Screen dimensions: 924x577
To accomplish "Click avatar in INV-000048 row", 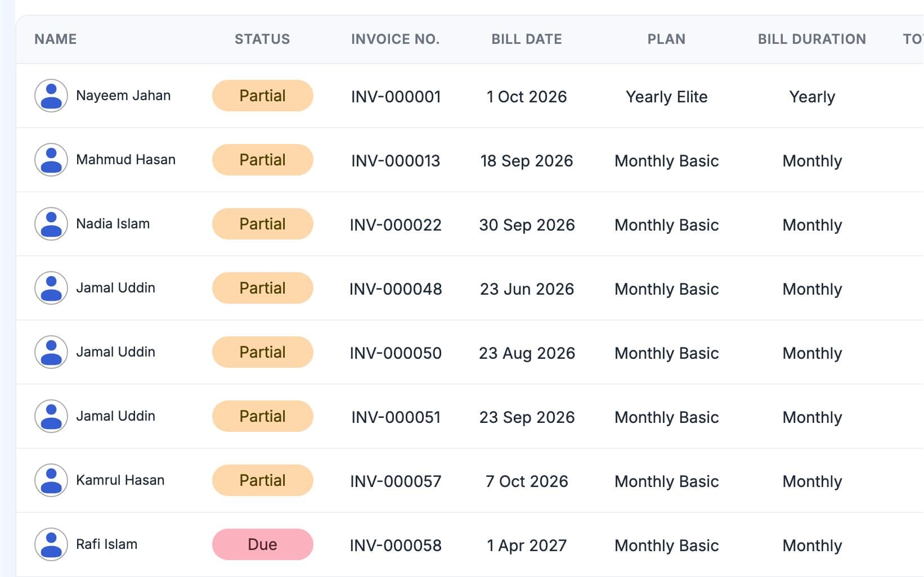I will point(51,288).
